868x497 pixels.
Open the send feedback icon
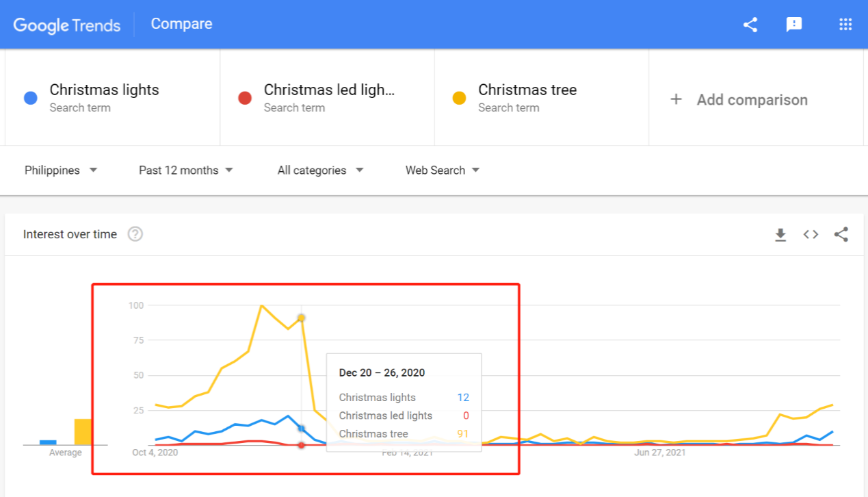point(793,25)
